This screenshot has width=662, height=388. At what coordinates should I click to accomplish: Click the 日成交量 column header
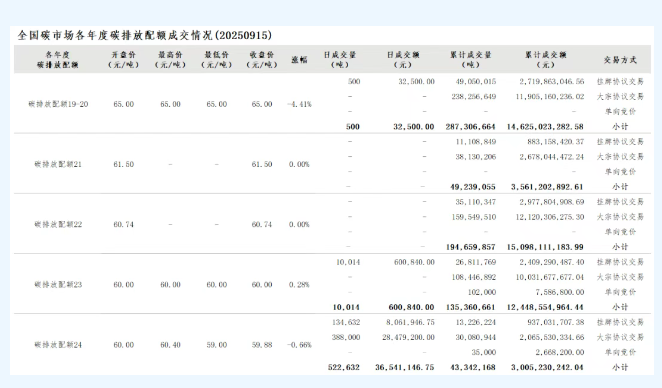pyautogui.click(x=340, y=60)
